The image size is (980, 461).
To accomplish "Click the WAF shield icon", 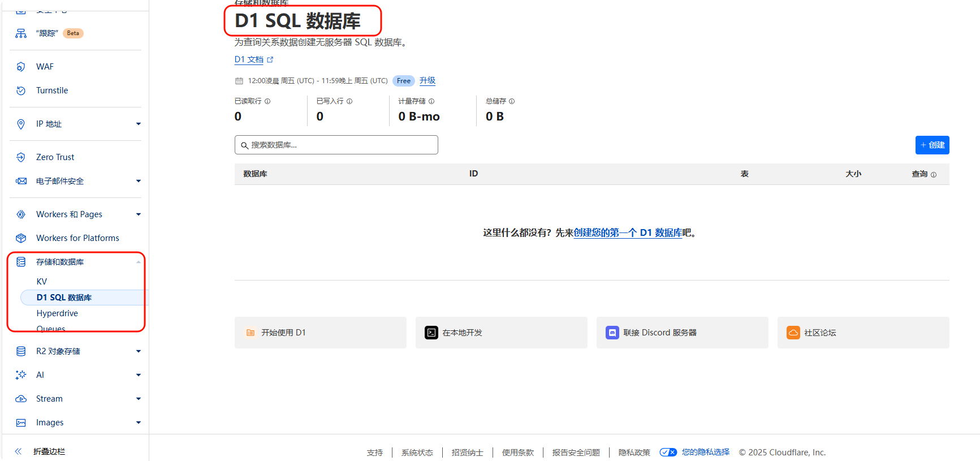I will [x=21, y=67].
